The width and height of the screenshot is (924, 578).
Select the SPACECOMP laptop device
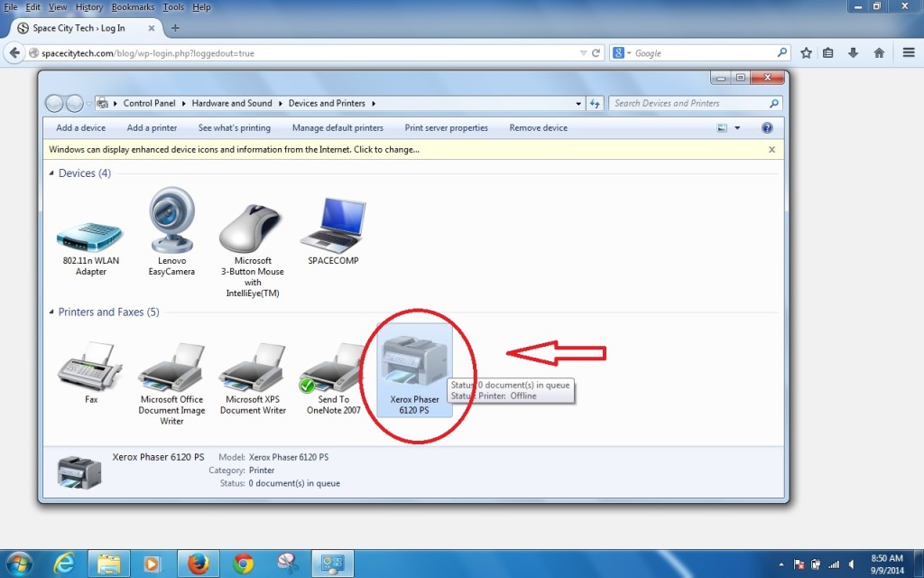pos(333,231)
